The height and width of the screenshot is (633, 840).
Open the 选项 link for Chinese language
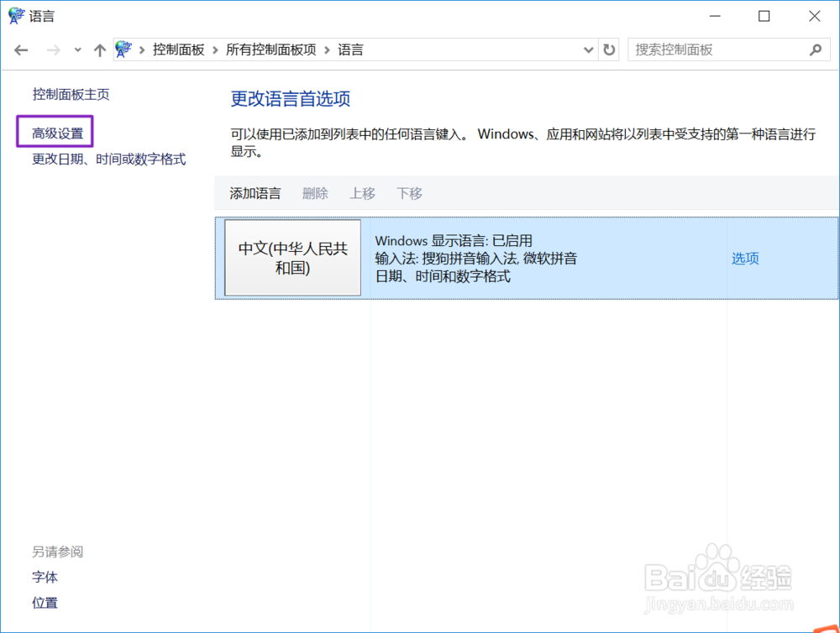point(744,258)
